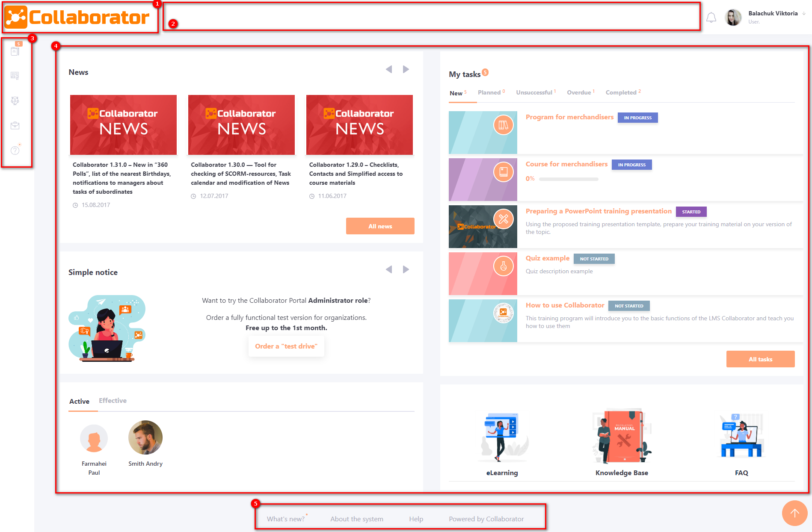Screen dimensions: 812x532
Task: Open the Course for merchandisers task
Action: [566, 164]
